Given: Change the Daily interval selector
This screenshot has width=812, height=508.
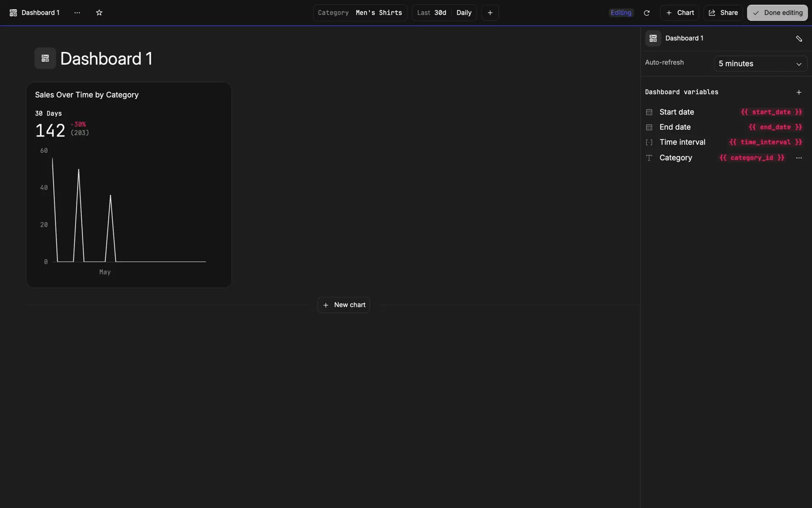Looking at the screenshot, I should 464,13.
